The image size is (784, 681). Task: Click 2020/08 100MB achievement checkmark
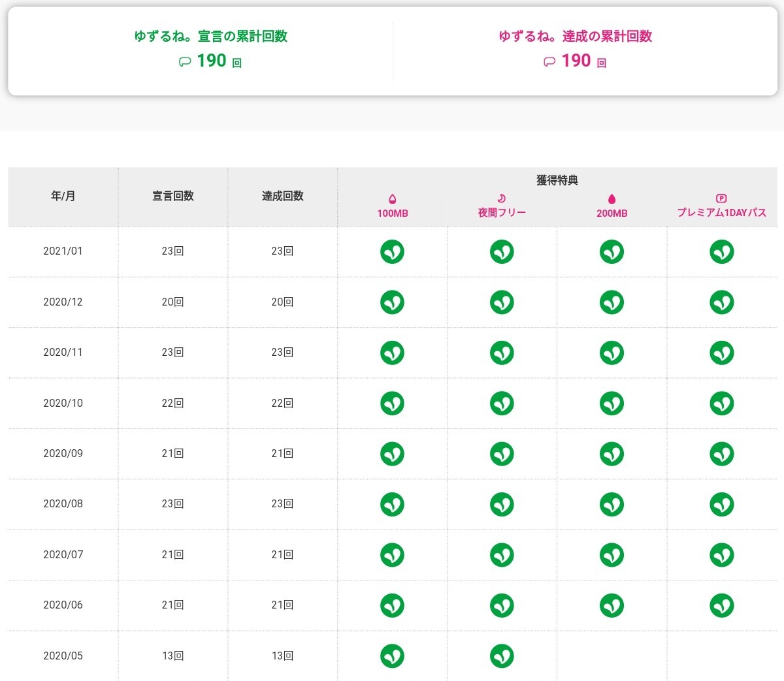point(392,504)
